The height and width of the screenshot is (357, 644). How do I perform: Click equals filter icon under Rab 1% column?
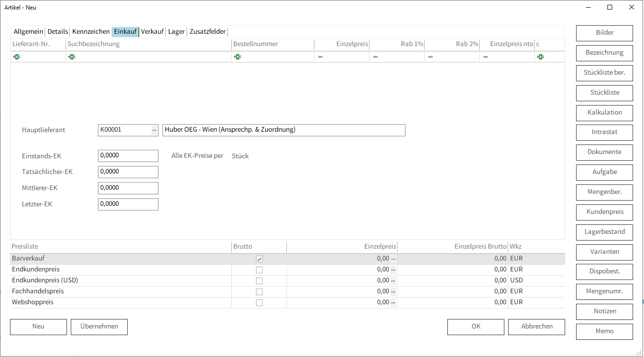375,57
